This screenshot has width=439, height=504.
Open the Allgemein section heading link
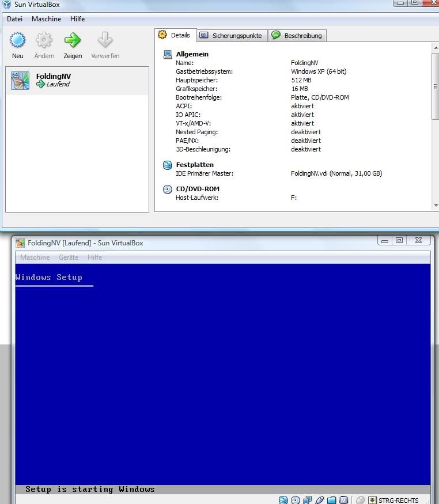coord(192,54)
